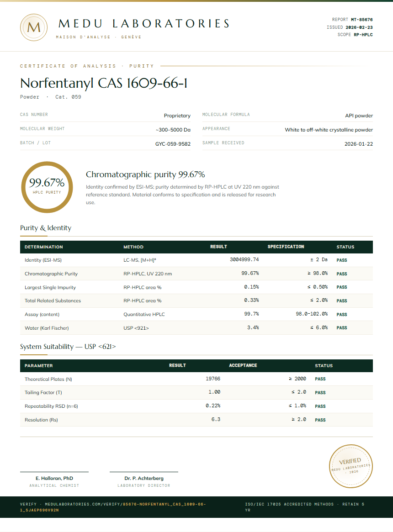Image resolution: width=393 pixels, height=532 pixels.
Task: Select theoretical plates result 19766
Action: (x=213, y=379)
